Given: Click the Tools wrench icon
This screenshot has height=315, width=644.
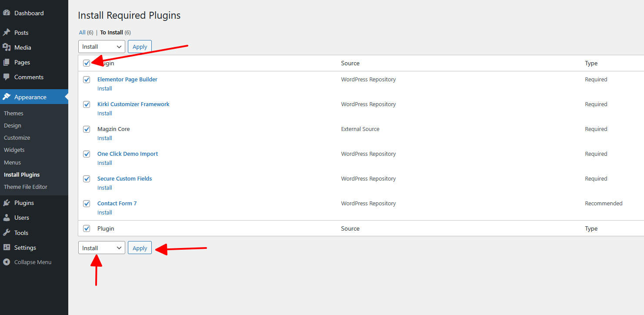Looking at the screenshot, I should tap(7, 233).
